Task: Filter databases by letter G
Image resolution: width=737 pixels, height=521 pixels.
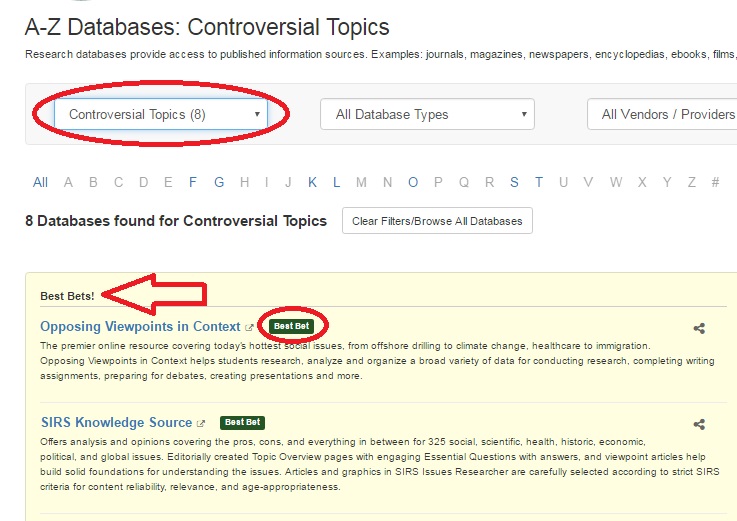Action: (219, 182)
